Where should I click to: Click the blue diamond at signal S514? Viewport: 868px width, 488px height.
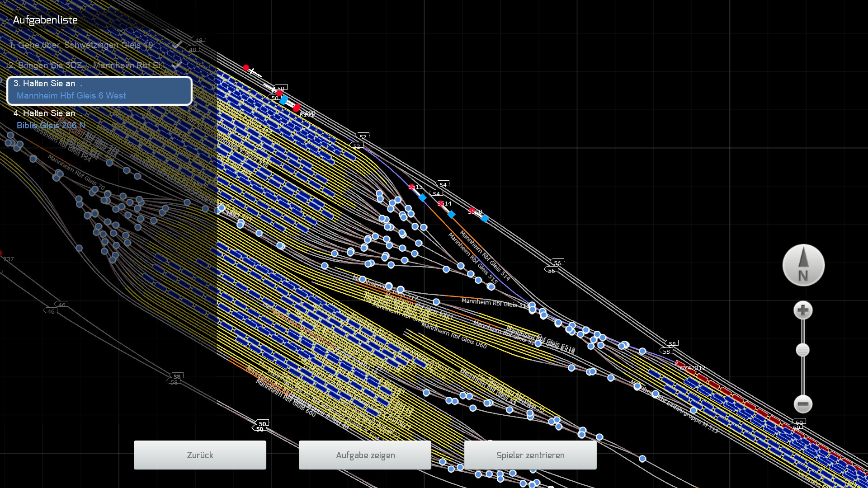[x=451, y=214]
